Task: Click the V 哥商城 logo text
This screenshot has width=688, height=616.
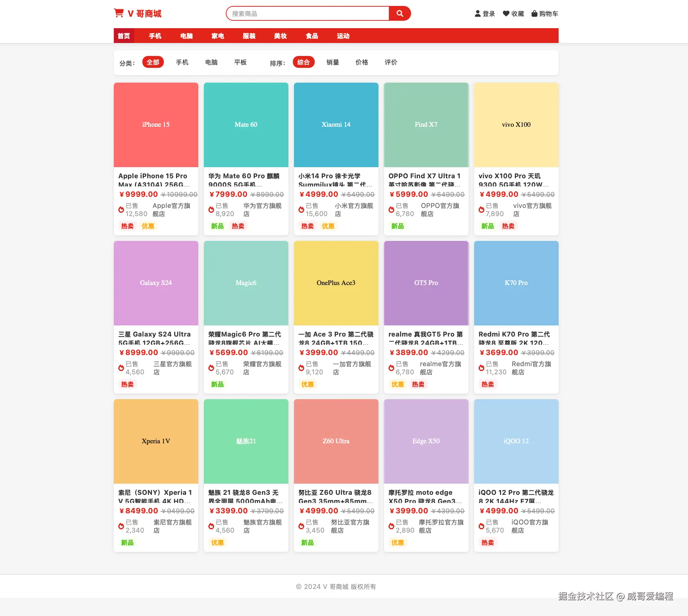Action: click(x=145, y=14)
